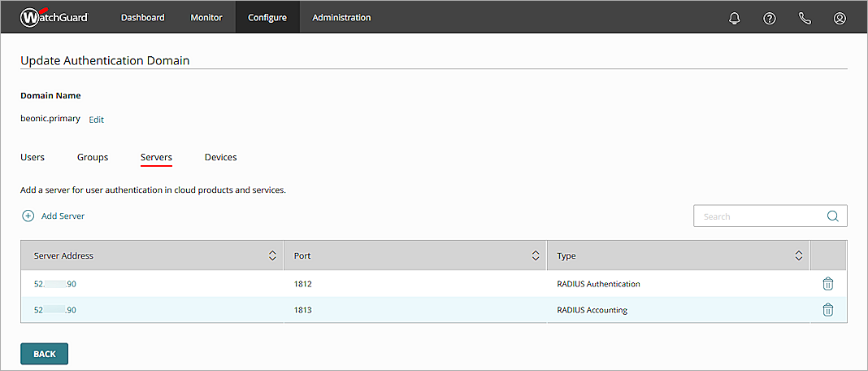Open the user account profile icon

840,18
